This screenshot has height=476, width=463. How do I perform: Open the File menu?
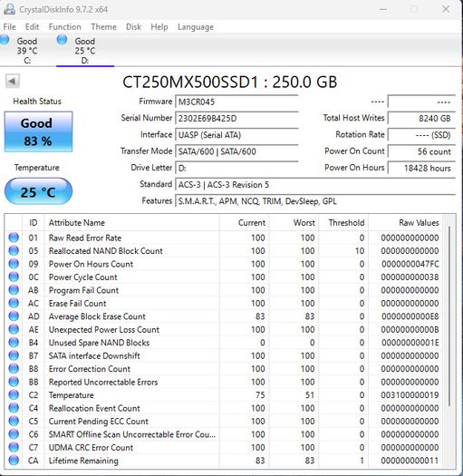pyautogui.click(x=9, y=26)
